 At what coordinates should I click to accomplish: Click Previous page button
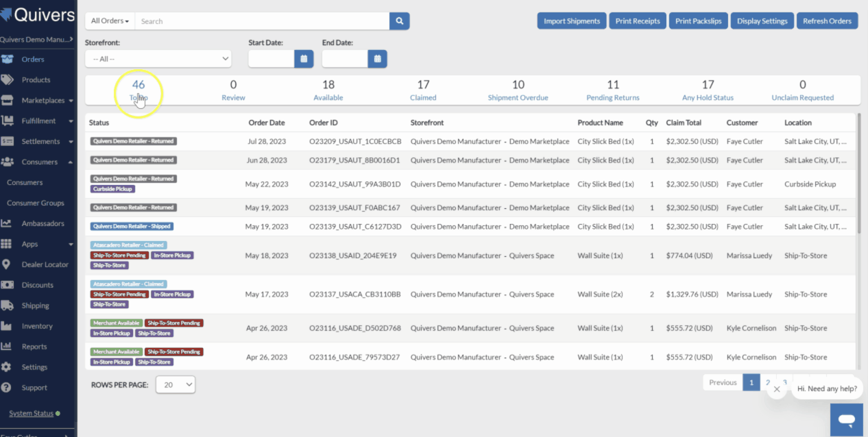[x=723, y=383]
